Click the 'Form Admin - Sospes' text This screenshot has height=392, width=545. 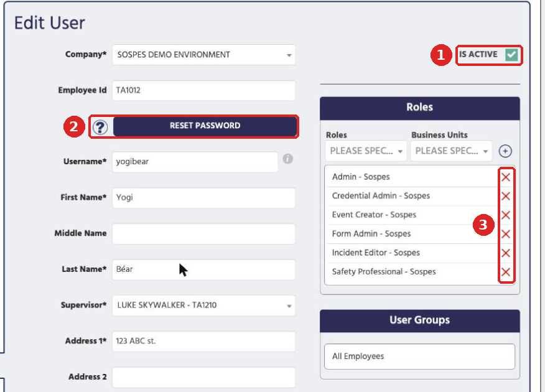[x=371, y=233]
